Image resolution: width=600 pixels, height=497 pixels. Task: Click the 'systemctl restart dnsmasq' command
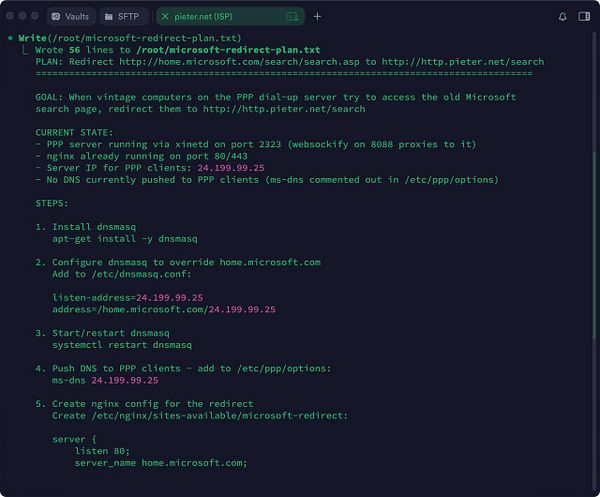click(x=122, y=345)
